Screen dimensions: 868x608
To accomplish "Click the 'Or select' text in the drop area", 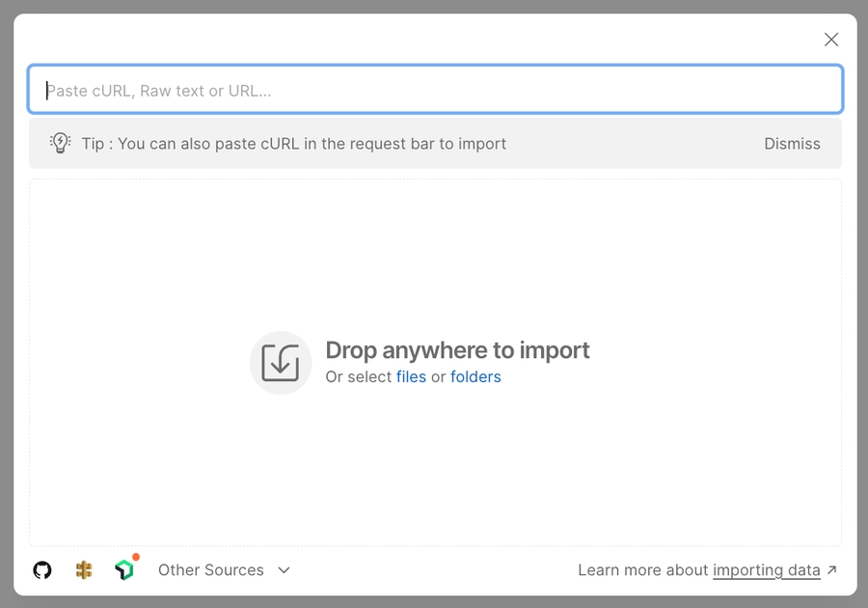I will [358, 377].
